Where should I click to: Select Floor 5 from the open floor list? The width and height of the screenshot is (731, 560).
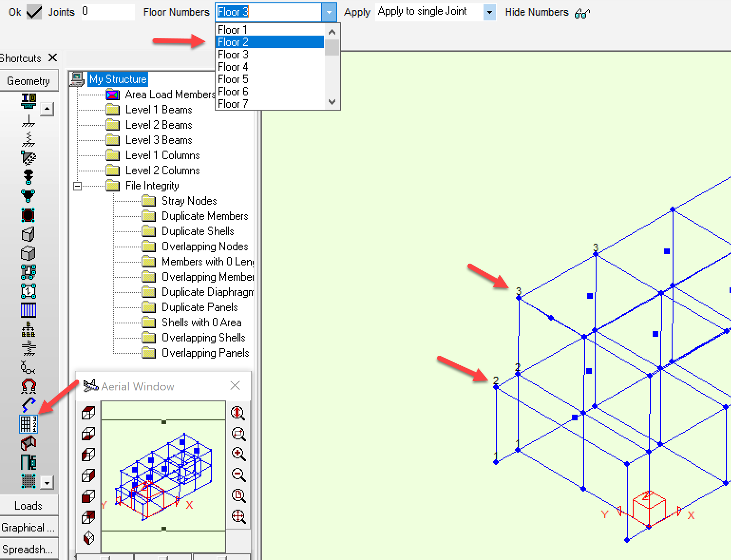pos(232,79)
